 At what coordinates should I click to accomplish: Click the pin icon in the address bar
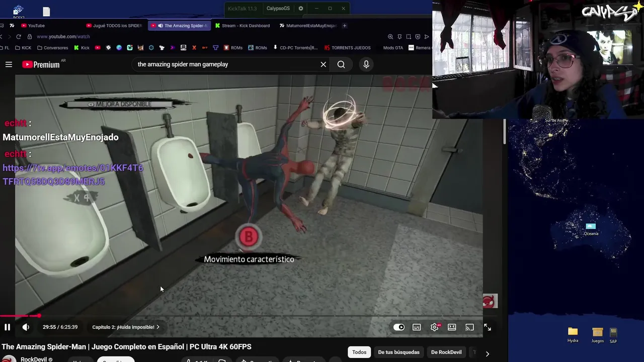pos(399,37)
